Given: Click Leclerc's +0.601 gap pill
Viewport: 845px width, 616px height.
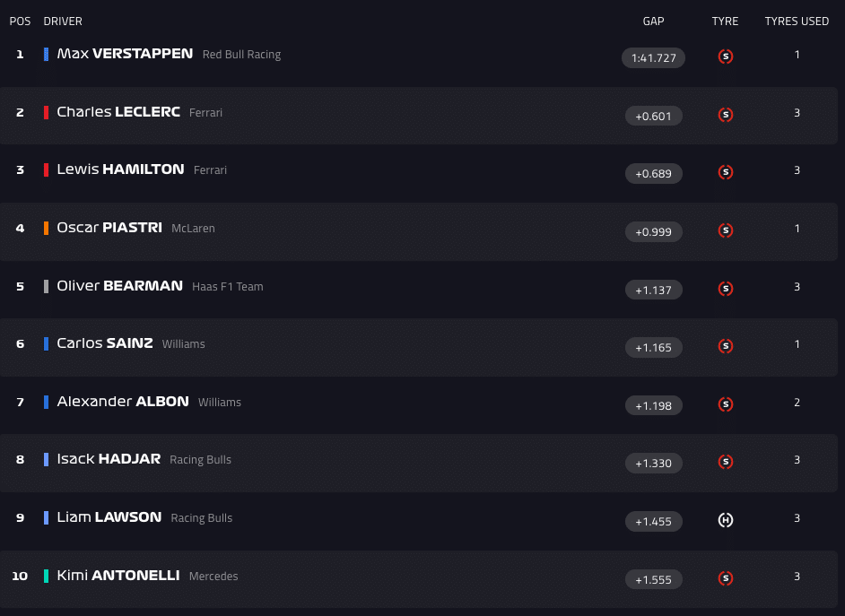Looking at the screenshot, I should coord(653,116).
